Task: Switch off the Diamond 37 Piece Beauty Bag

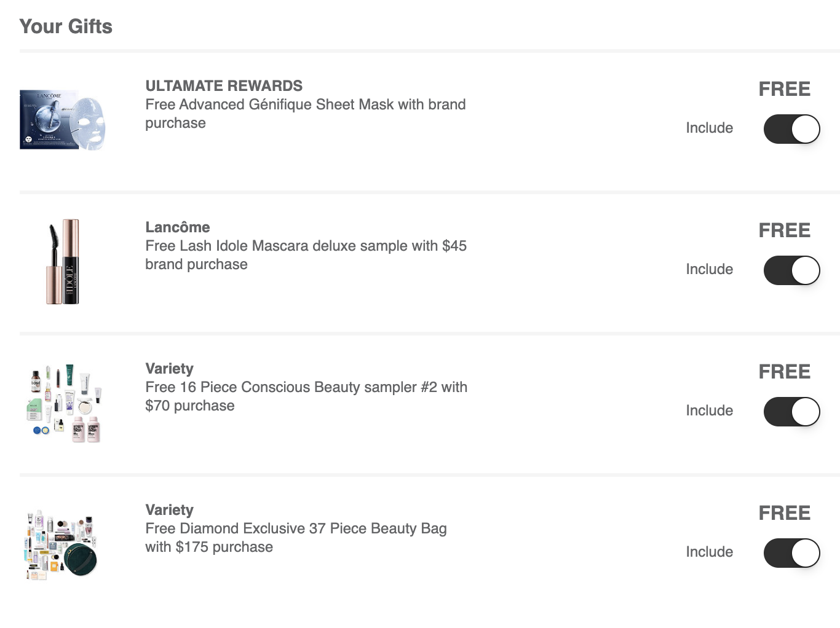Action: [791, 553]
